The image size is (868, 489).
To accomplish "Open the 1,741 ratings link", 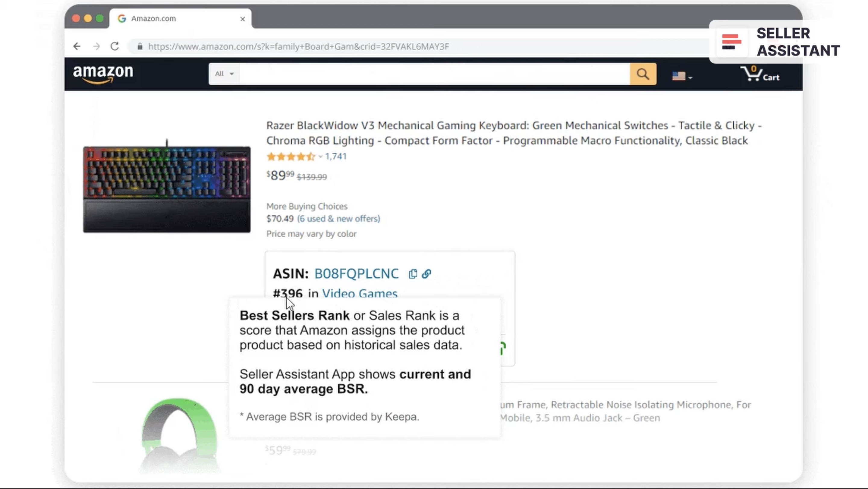I will point(336,156).
